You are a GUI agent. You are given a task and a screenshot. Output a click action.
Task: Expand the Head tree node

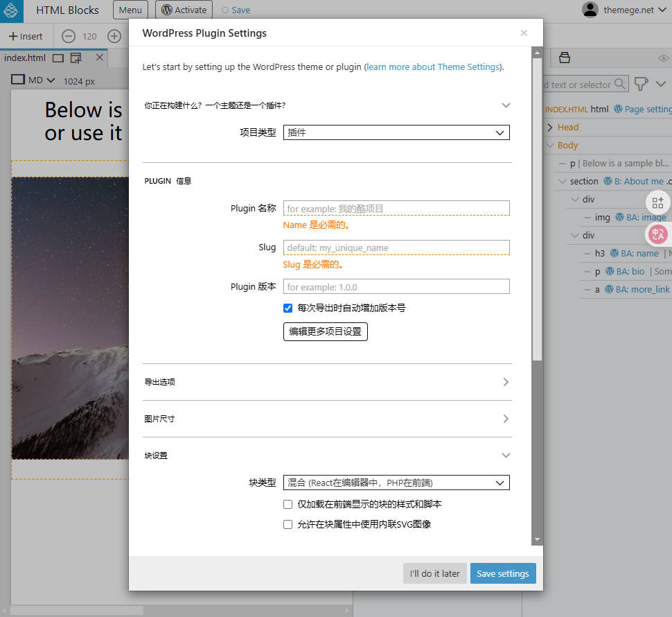pyautogui.click(x=550, y=128)
